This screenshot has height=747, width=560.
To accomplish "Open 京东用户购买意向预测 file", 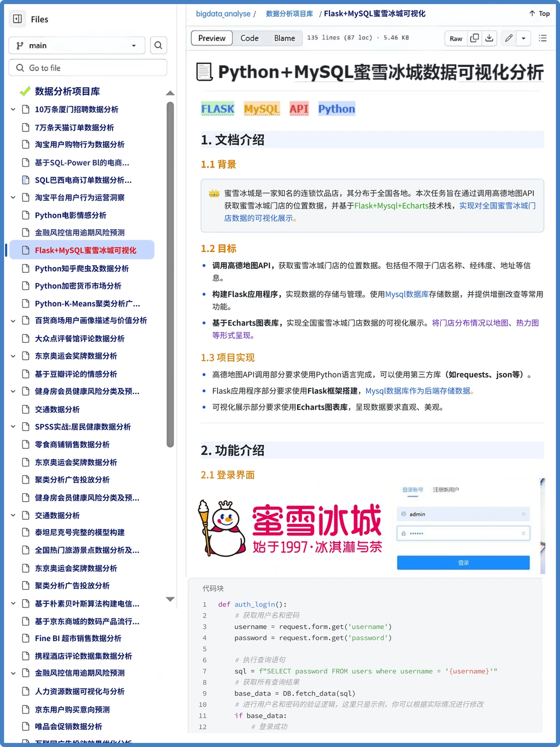I will pos(72,710).
